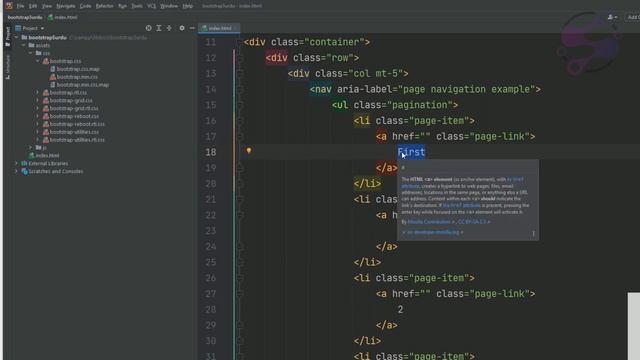
Task: Hide the Project panel with the minus icon
Action: pos(192,28)
